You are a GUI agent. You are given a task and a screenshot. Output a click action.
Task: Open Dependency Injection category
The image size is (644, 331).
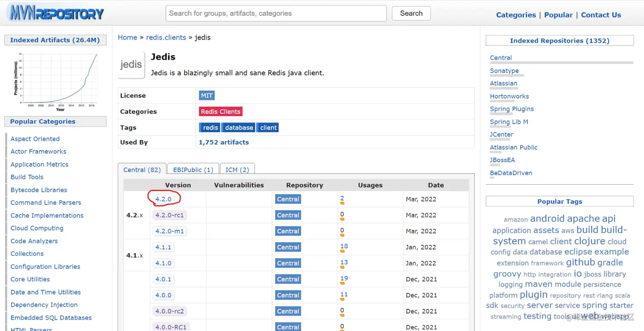pyautogui.click(x=44, y=305)
